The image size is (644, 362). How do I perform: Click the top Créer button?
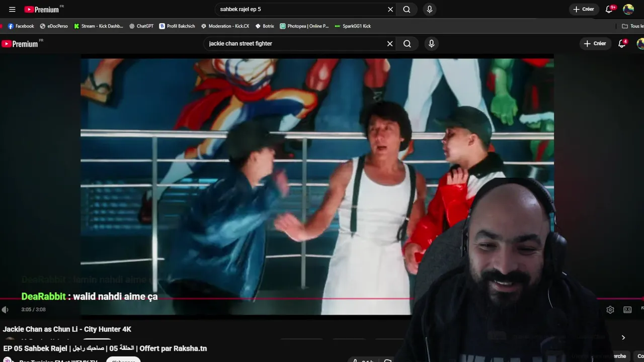point(584,9)
